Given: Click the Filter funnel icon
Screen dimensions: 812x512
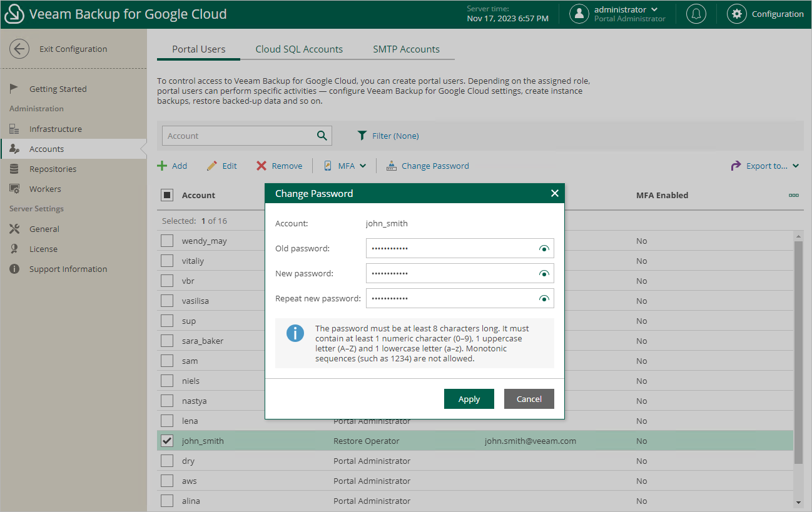Looking at the screenshot, I should [362, 136].
